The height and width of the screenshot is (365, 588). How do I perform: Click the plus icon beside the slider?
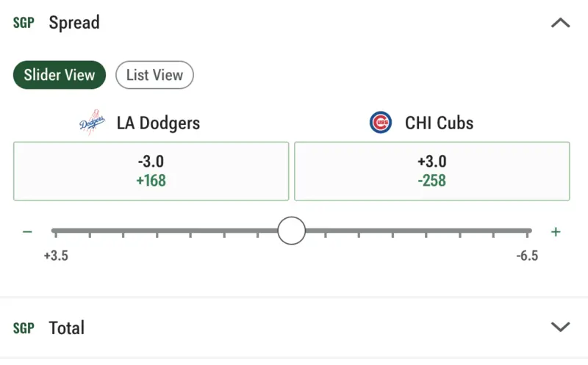click(x=556, y=232)
